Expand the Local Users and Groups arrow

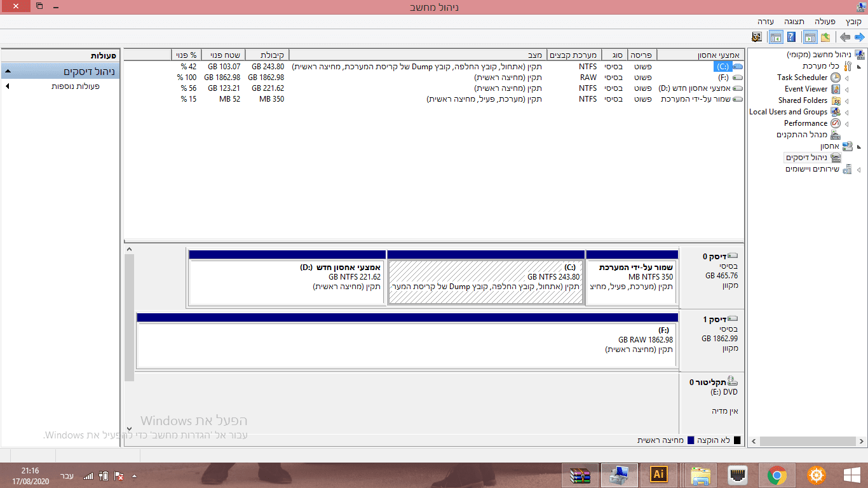click(847, 112)
